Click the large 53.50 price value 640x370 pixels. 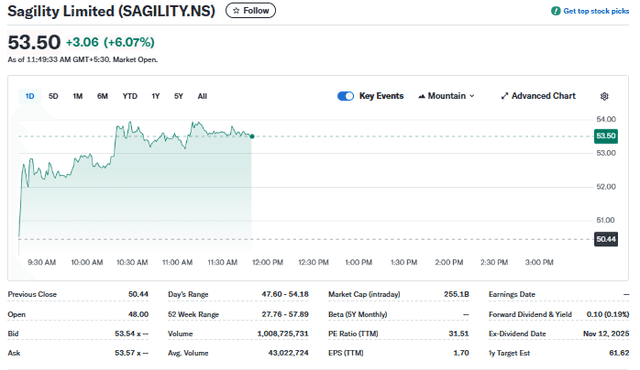click(34, 42)
